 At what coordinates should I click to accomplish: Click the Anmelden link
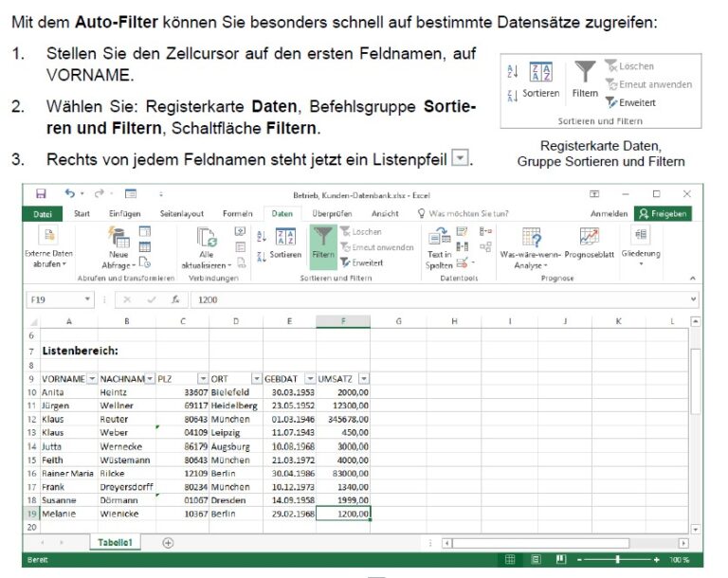tap(609, 213)
